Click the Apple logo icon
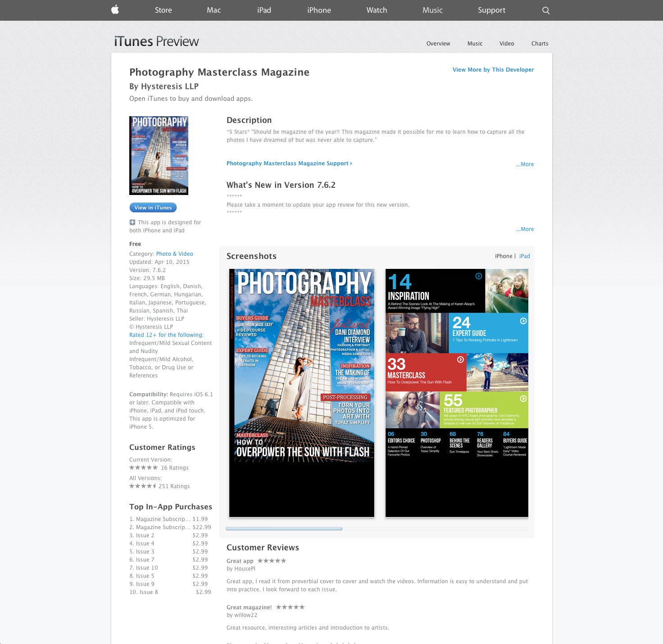The width and height of the screenshot is (663, 644). 115,10
